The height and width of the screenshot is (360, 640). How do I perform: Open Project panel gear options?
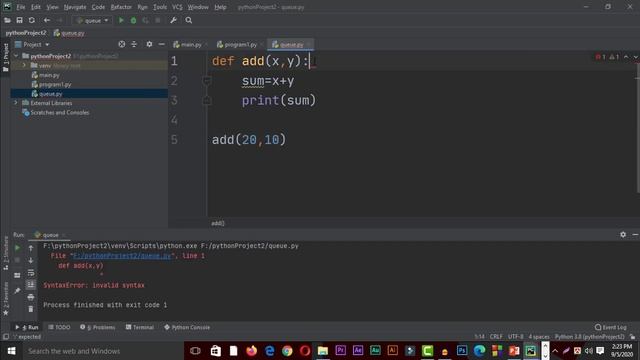click(x=149, y=44)
